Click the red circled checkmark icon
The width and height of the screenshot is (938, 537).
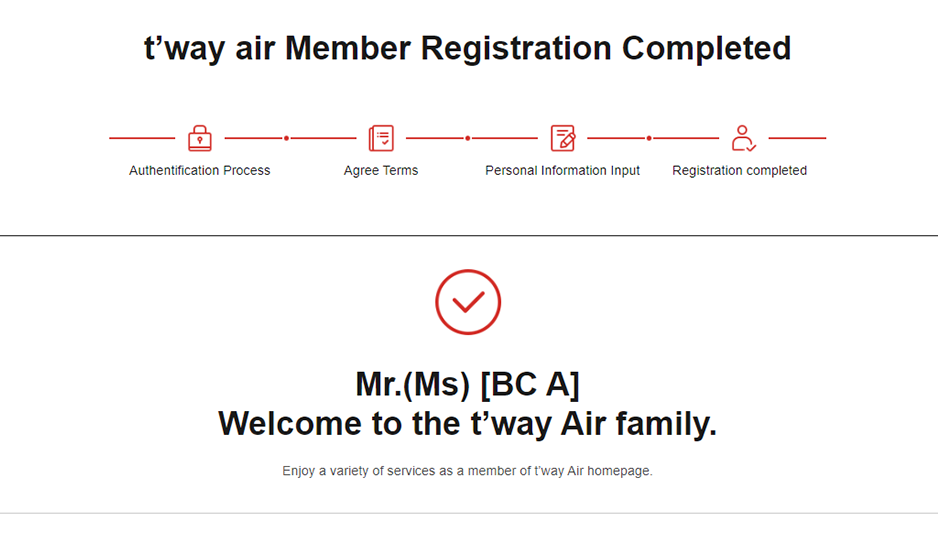[x=468, y=302]
